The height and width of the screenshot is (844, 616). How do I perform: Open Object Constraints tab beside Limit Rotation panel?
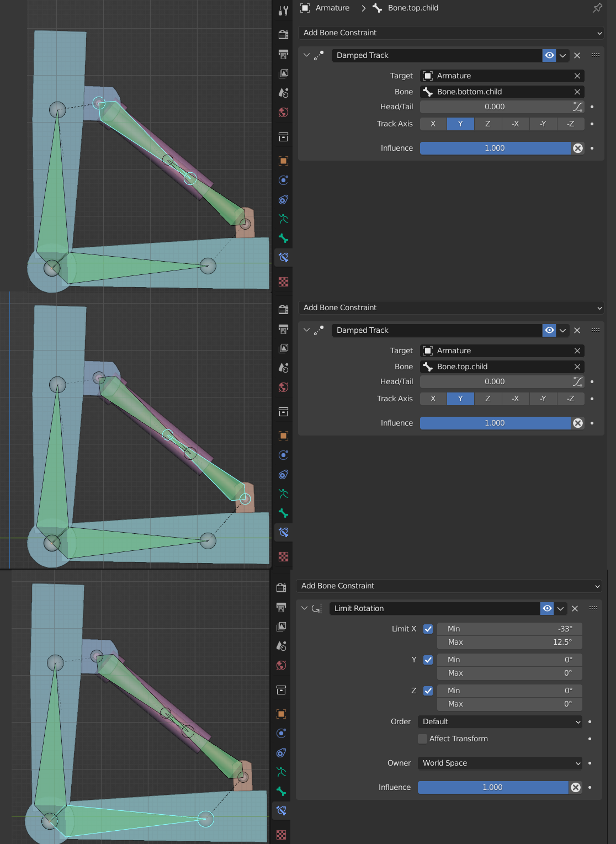coord(281,752)
